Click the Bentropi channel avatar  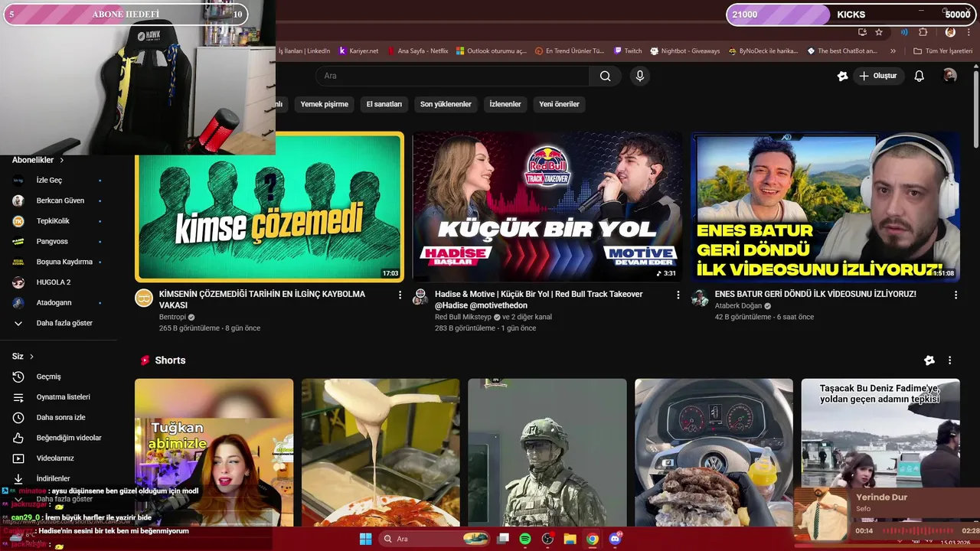point(144,298)
